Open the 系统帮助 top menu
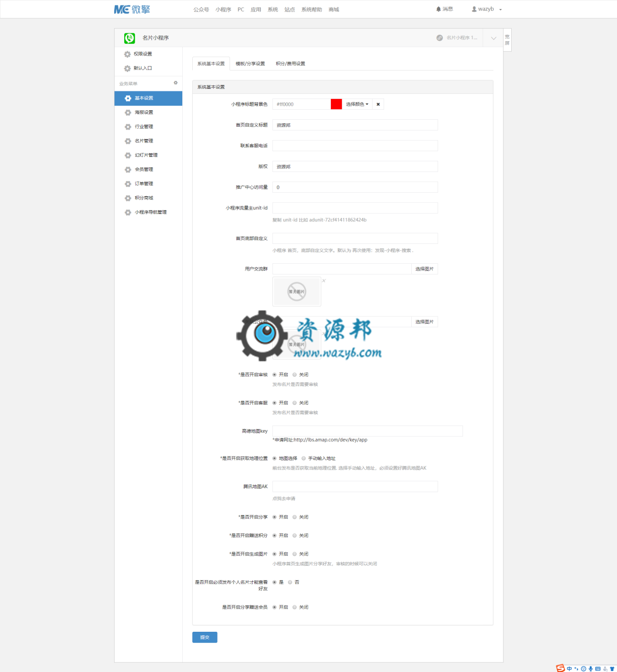This screenshot has width=617, height=672. [x=311, y=9]
